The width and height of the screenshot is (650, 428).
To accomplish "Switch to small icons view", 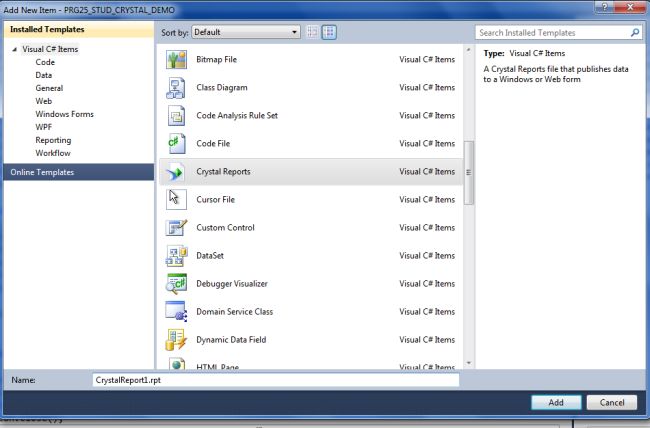I will tap(313, 32).
